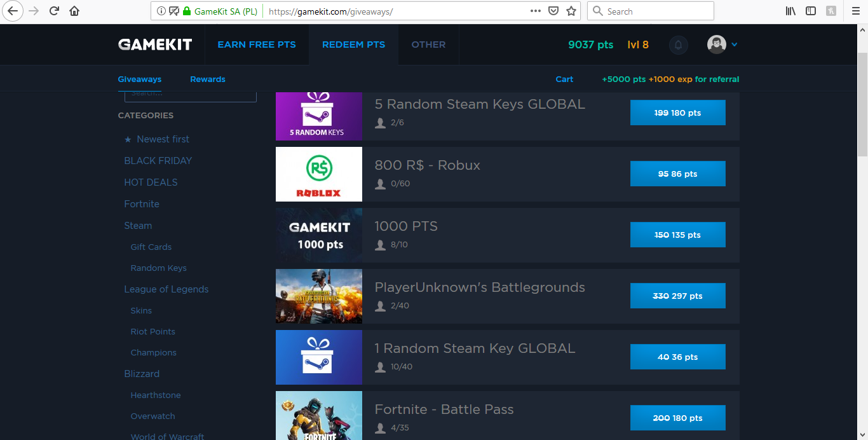Toggle the sidebar icon in Firefox toolbar

coord(811,11)
